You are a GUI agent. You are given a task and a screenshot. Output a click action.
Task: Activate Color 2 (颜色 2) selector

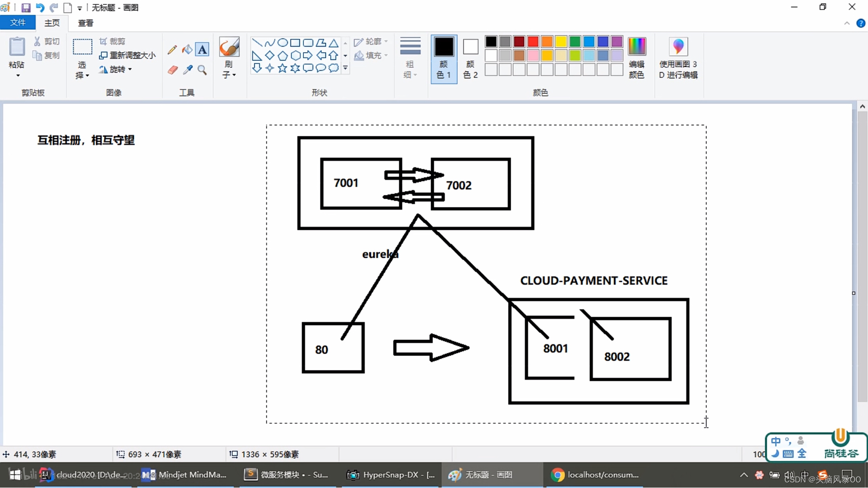(x=470, y=59)
